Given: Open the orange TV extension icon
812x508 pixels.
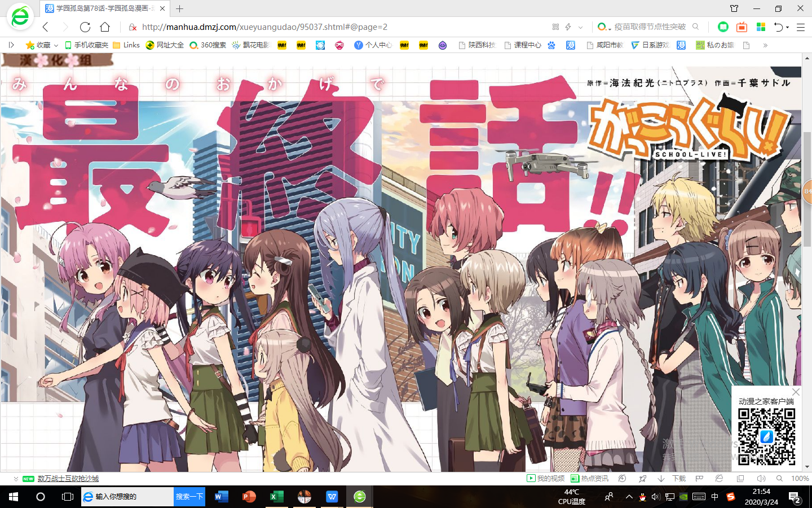Looking at the screenshot, I should point(742,27).
